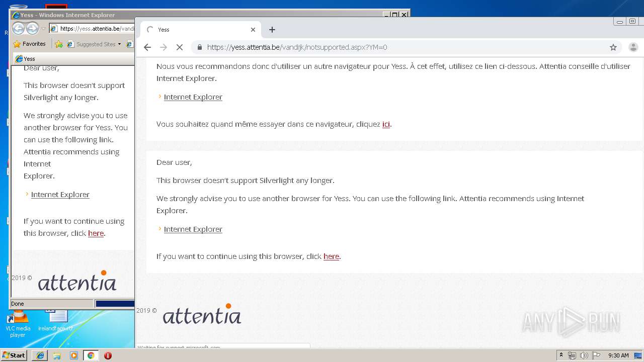Go forward in Internet Explorer window
The image size is (644, 362).
(x=32, y=29)
